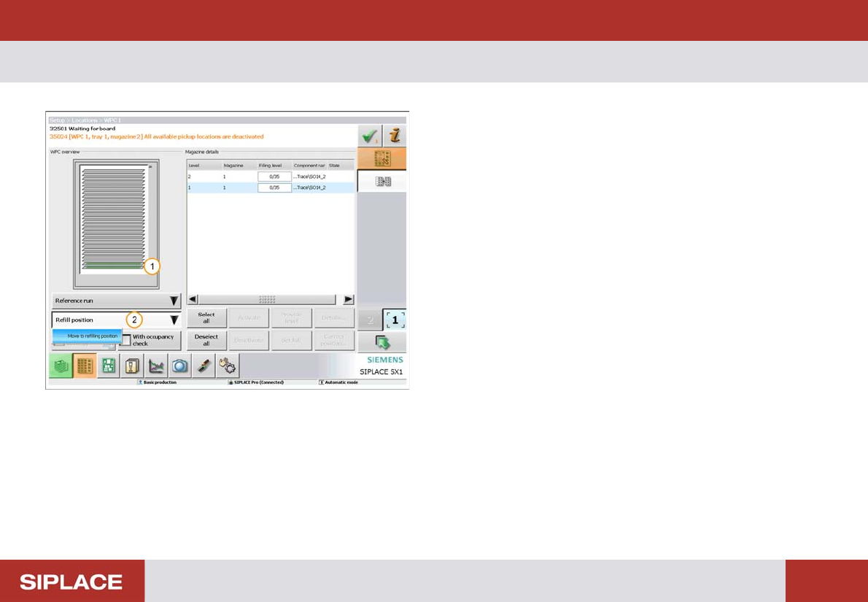
Task: Click the 'Details...' button
Action: [334, 318]
